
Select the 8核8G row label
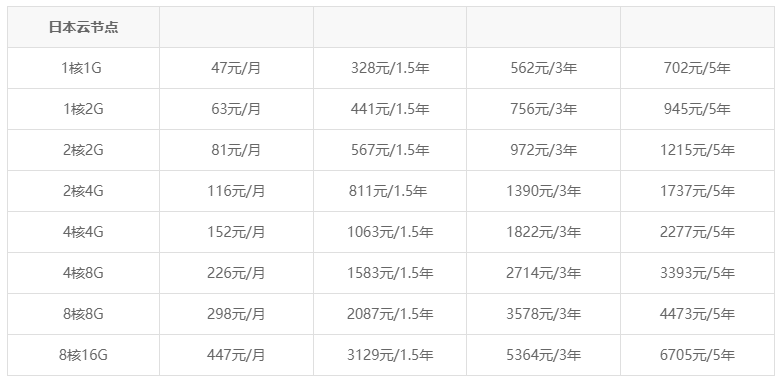(x=83, y=314)
